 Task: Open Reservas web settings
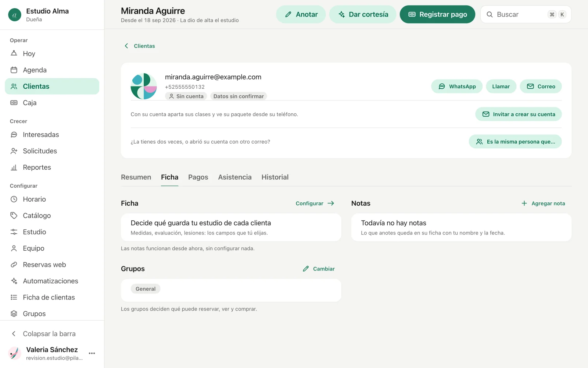(52, 265)
